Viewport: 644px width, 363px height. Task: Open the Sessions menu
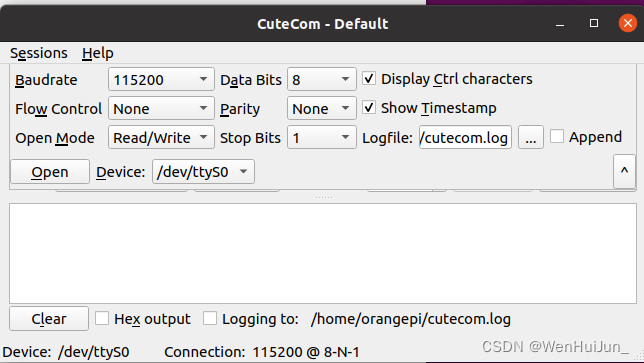coord(39,53)
